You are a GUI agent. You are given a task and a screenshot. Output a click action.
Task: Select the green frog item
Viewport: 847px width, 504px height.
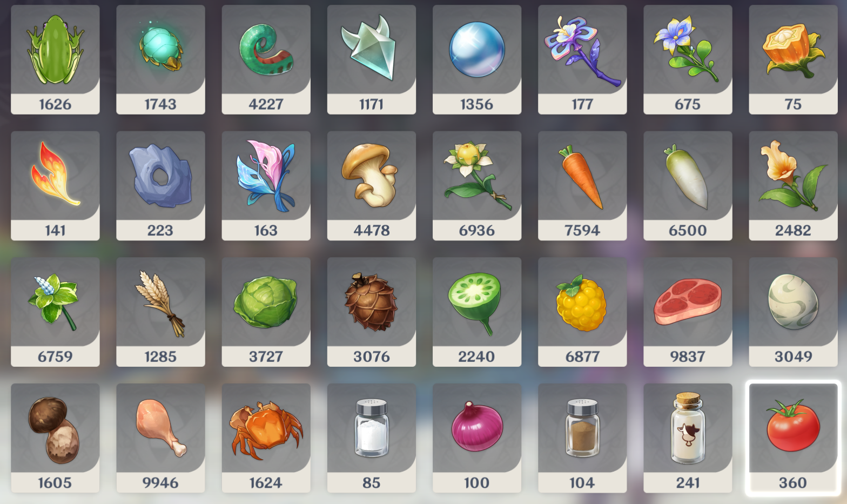(x=55, y=59)
